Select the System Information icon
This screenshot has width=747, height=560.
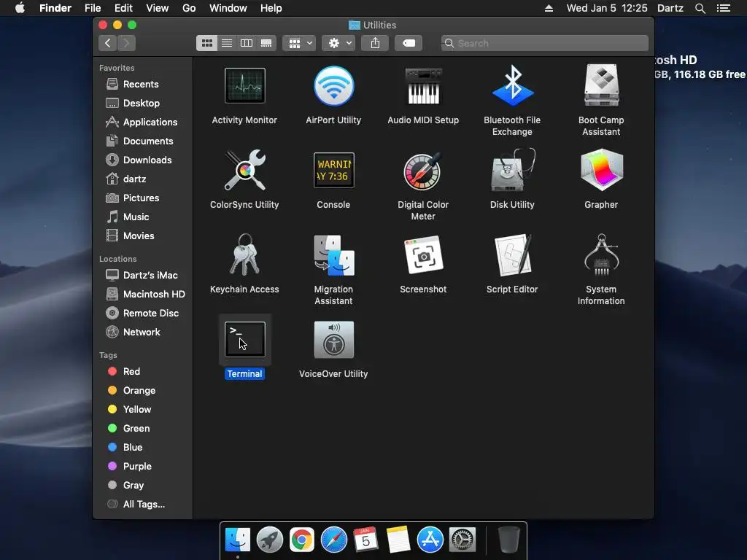coord(601,254)
